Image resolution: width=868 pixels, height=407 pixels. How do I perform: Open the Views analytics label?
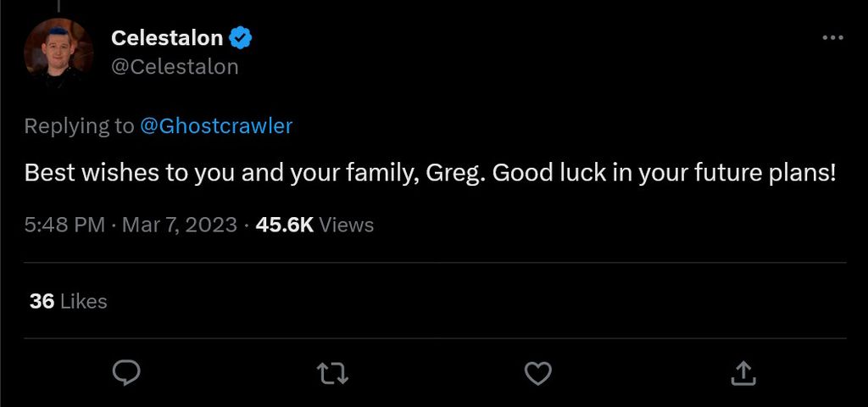pos(347,225)
